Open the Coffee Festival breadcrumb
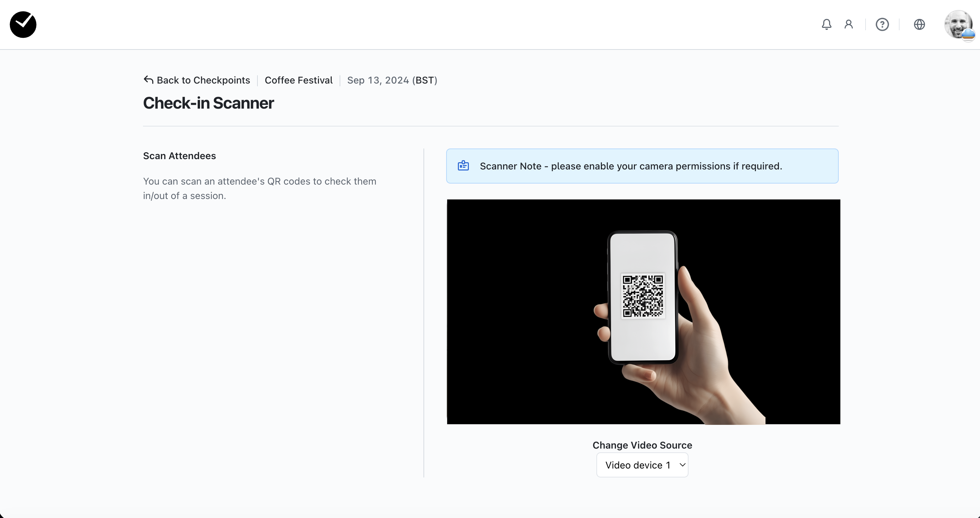Screen dimensions: 980x518 tap(298, 80)
